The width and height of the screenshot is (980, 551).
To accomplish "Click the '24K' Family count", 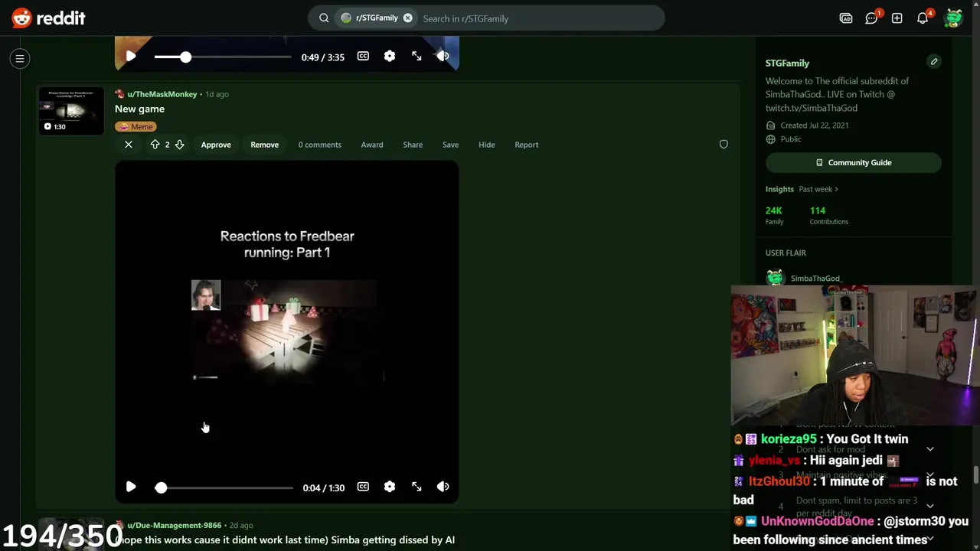I will pyautogui.click(x=773, y=210).
